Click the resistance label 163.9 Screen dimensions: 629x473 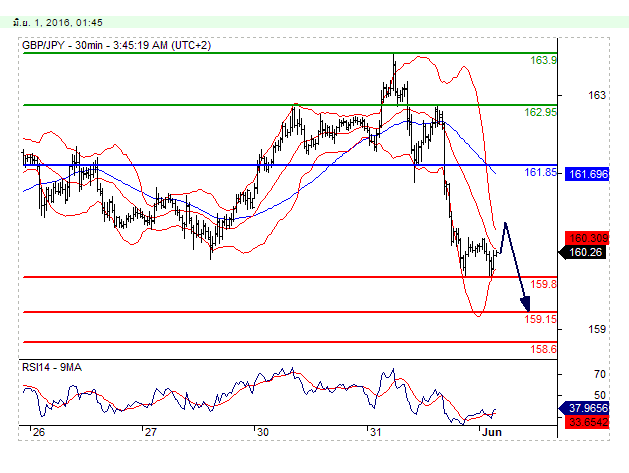point(543,60)
